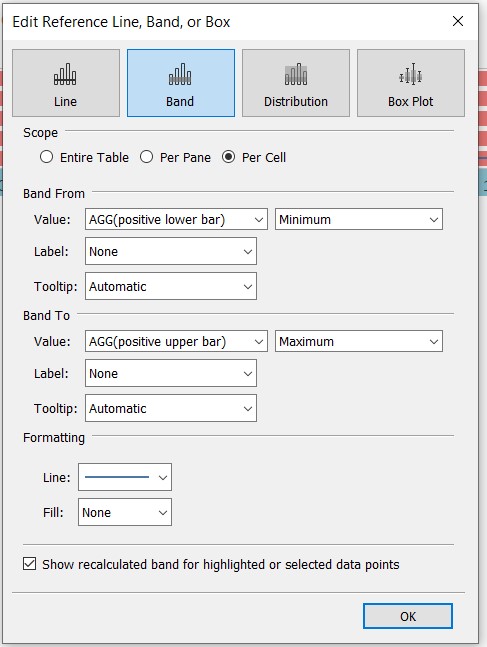Screen dimensions: 487x647
Task: Uncheck Show recalculated band checkbox
Action: click(x=29, y=564)
